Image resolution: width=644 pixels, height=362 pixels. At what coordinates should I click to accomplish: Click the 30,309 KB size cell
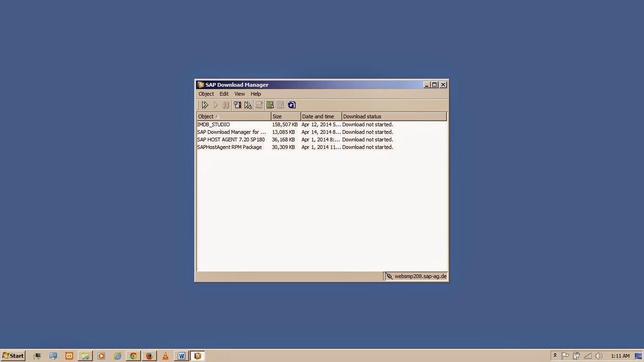(x=283, y=147)
